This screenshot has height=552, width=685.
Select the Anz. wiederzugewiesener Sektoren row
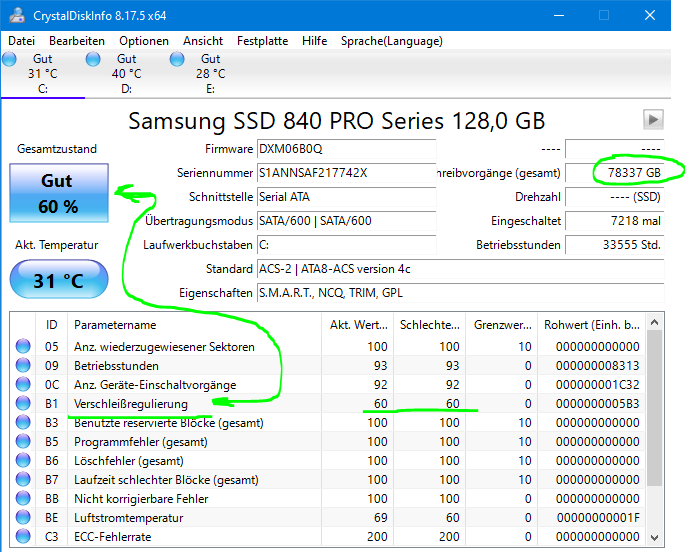(x=328, y=347)
